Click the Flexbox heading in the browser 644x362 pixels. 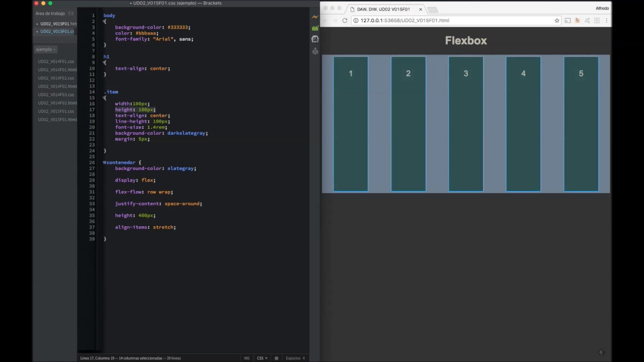[466, 41]
